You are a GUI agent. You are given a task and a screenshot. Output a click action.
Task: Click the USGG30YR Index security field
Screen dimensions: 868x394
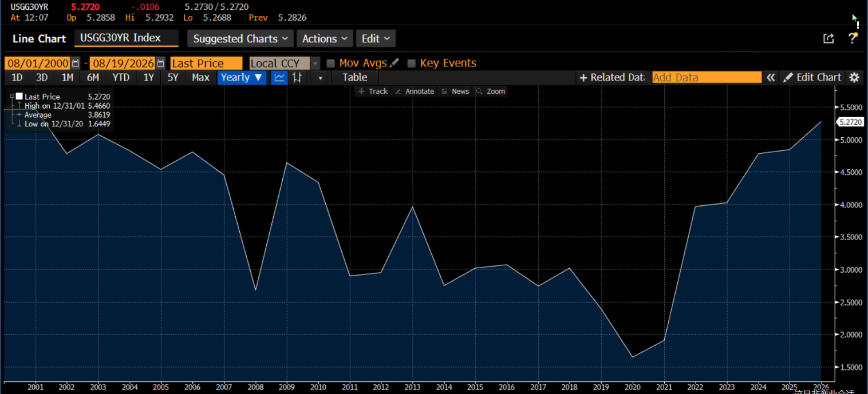127,38
